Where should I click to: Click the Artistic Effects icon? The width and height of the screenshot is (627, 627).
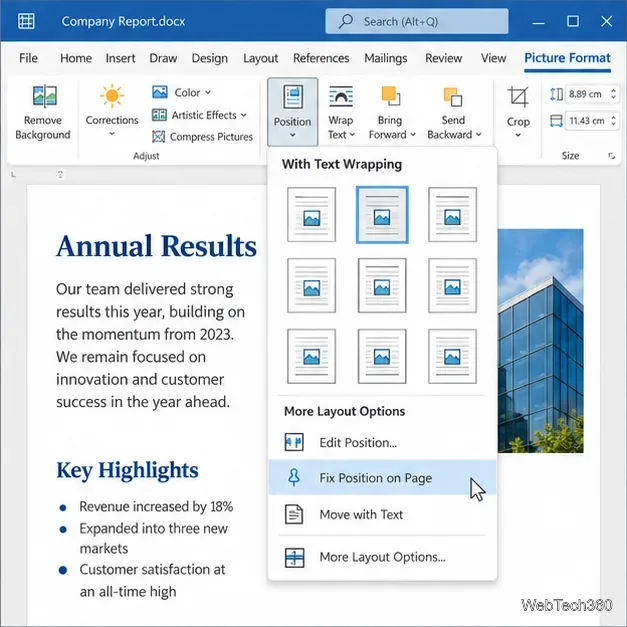coord(159,115)
